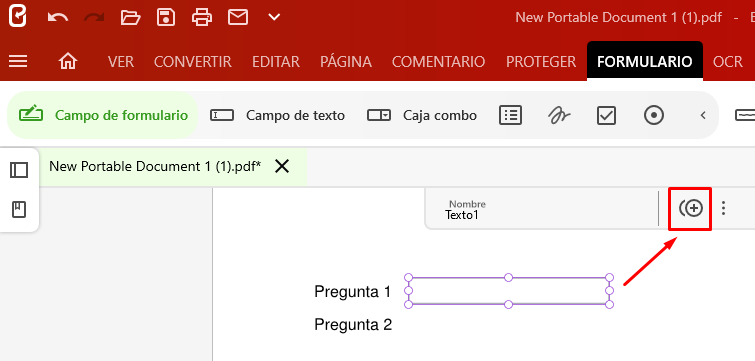Expand the quick access toolbar dropdown
Viewport: 755px width, 361px height.
coord(274,18)
